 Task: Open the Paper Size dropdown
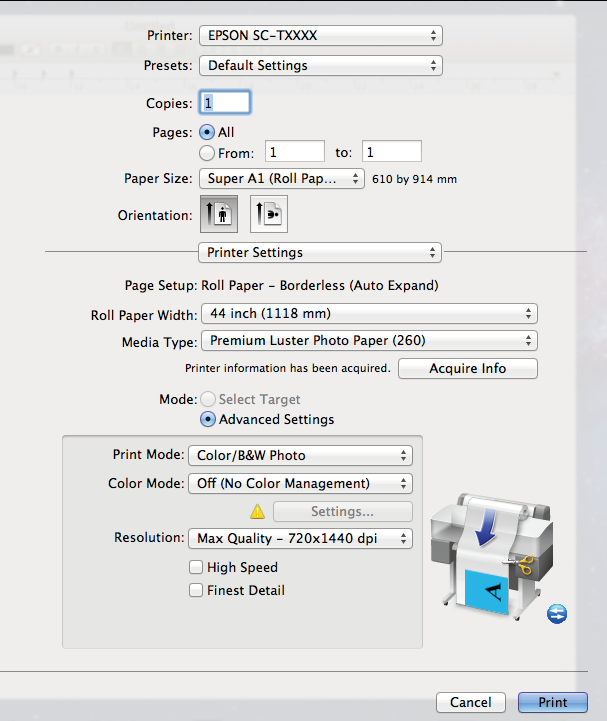282,178
